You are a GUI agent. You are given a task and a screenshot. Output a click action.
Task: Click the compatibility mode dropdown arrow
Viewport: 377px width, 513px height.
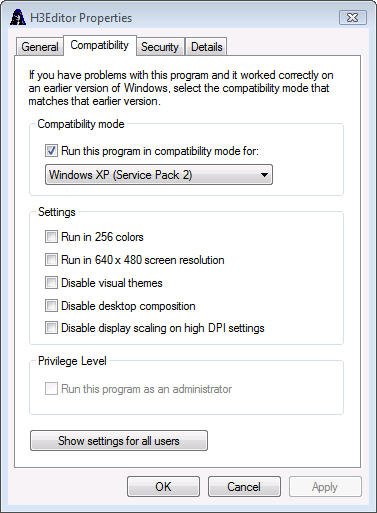point(264,175)
